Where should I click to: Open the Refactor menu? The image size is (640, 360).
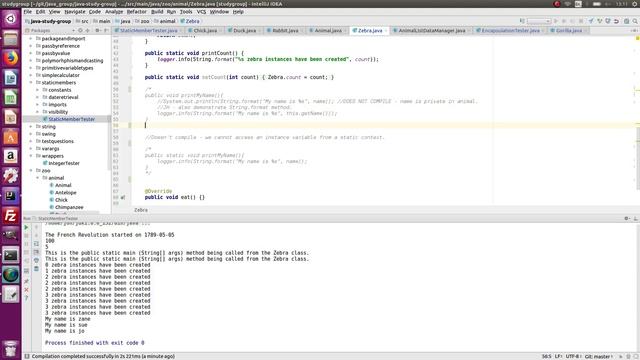137,12
